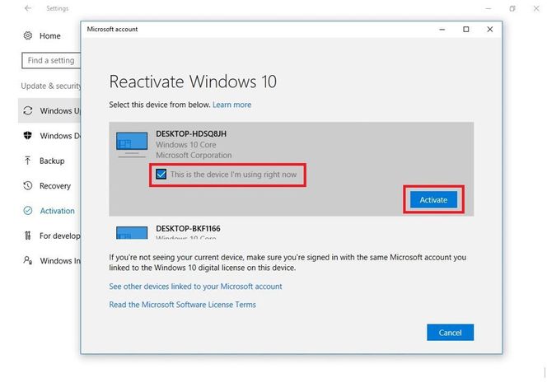The width and height of the screenshot is (547, 392).
Task: Click 'Microsoft Corporation' device manufacturer text
Action: [194, 155]
